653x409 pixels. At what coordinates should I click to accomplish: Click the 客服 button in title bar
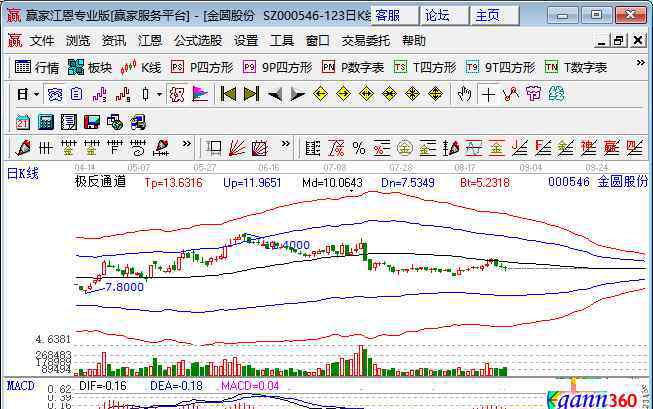click(x=394, y=16)
